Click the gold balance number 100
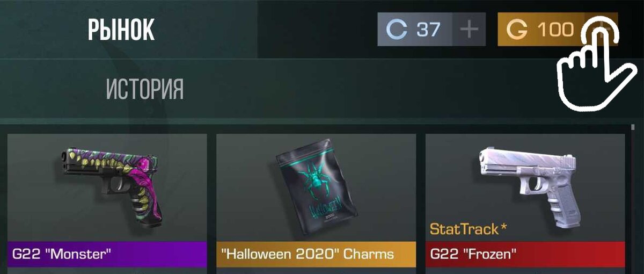The height and width of the screenshot is (274, 644). point(556,30)
